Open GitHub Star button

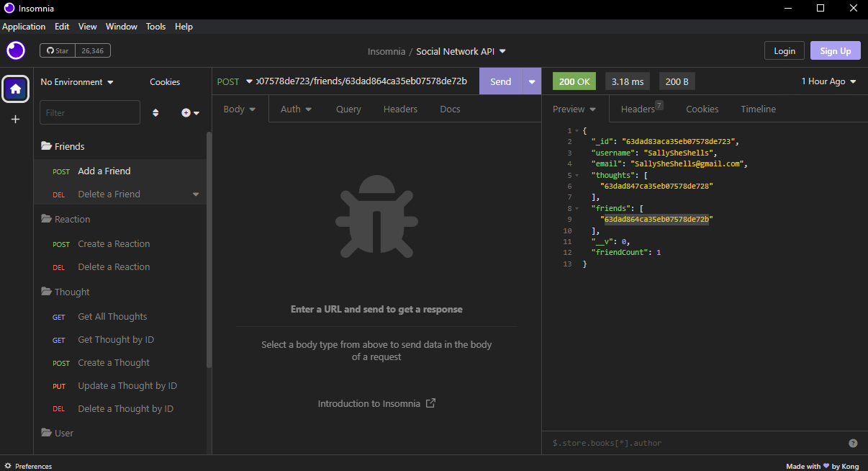[x=58, y=50]
